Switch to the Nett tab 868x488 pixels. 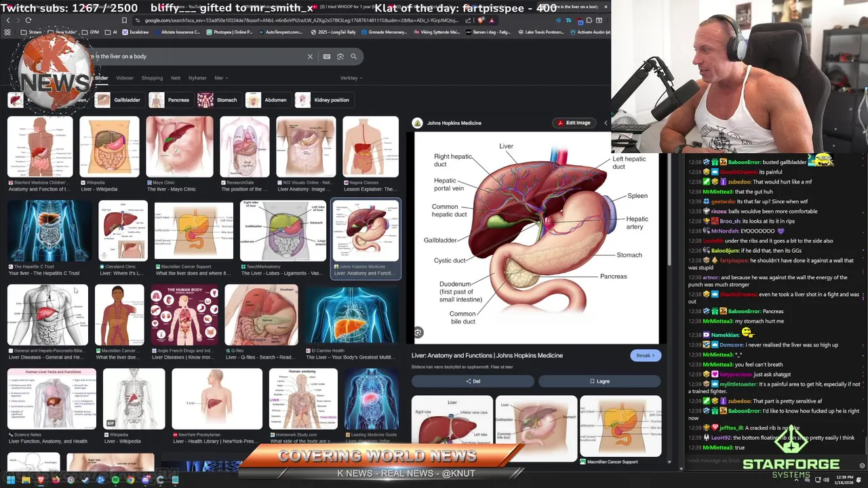pyautogui.click(x=176, y=78)
